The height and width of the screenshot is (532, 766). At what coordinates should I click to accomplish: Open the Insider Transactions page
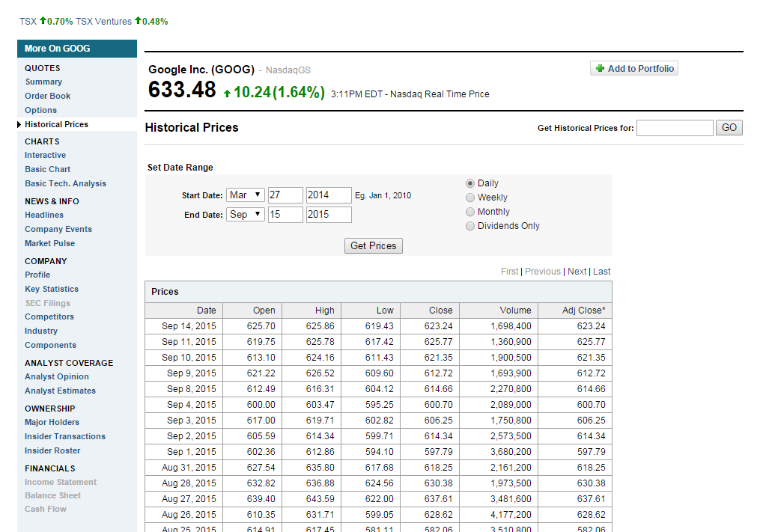(64, 436)
